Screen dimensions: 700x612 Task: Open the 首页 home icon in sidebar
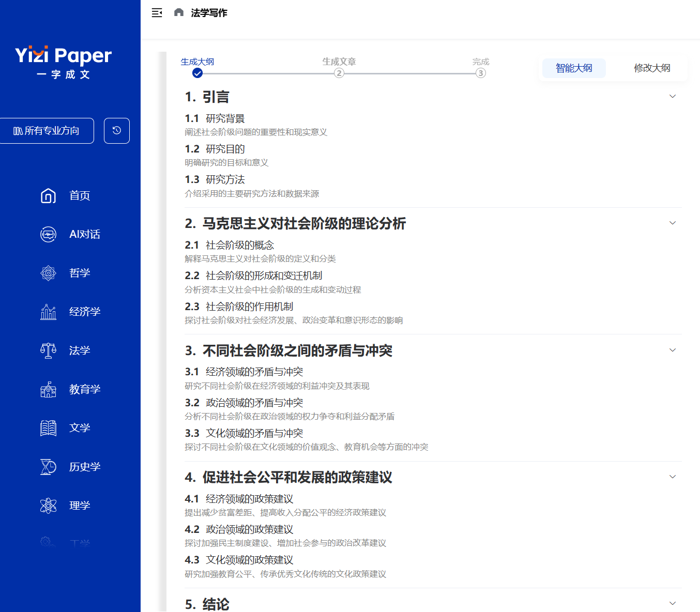pyautogui.click(x=49, y=195)
